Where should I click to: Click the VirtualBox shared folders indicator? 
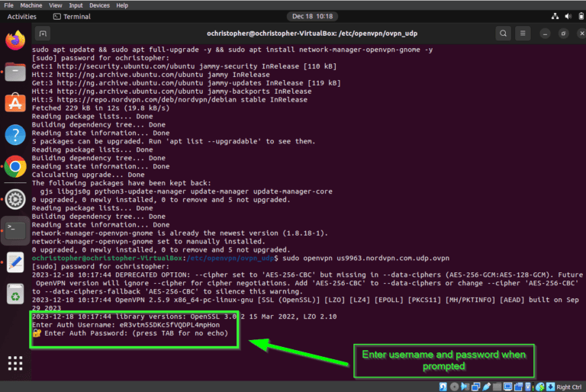point(497,387)
